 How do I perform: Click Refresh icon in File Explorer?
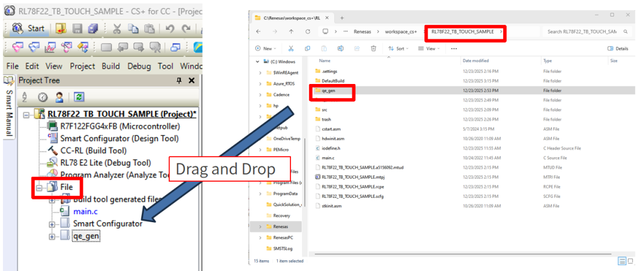(307, 32)
